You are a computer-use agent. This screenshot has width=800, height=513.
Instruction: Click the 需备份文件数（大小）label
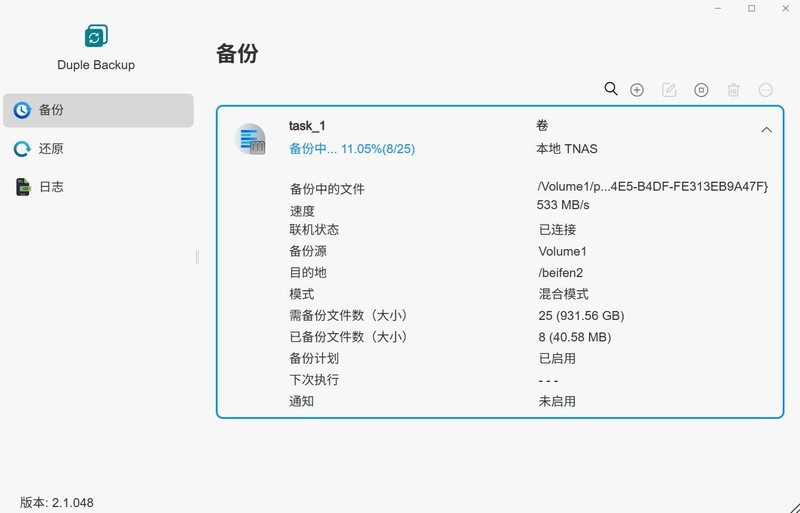coord(348,315)
